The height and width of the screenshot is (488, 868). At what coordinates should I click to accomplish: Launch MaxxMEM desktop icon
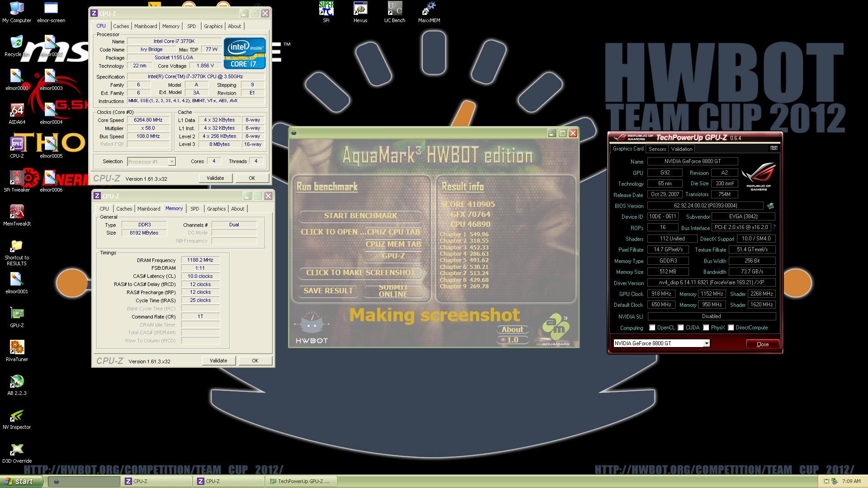(x=429, y=12)
